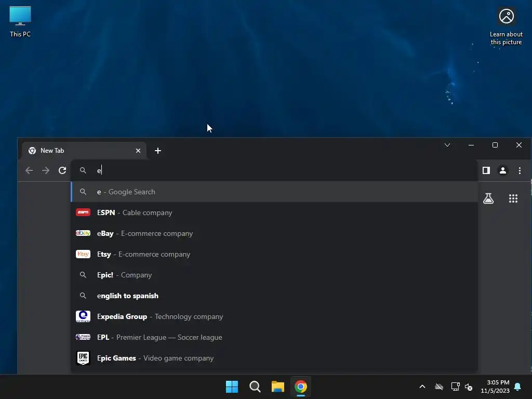The height and width of the screenshot is (399, 532).
Task: Click the network display tray icon
Action: pyautogui.click(x=455, y=387)
